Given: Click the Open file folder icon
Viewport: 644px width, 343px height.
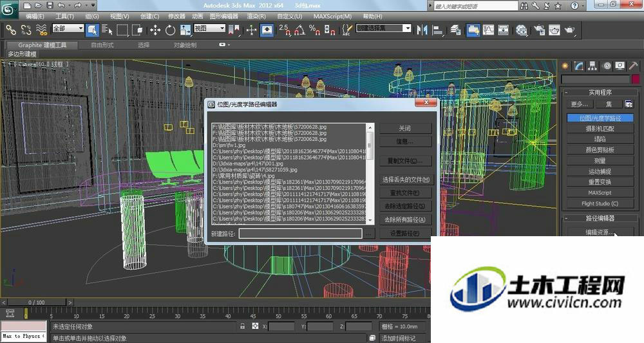Looking at the screenshot, I should pyautogui.click(x=38, y=6).
